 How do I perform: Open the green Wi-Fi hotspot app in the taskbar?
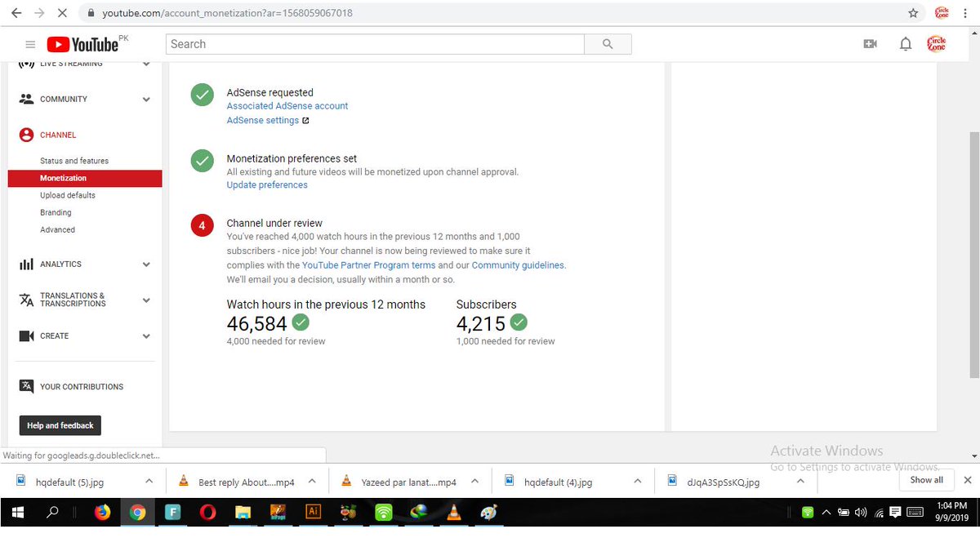383,513
